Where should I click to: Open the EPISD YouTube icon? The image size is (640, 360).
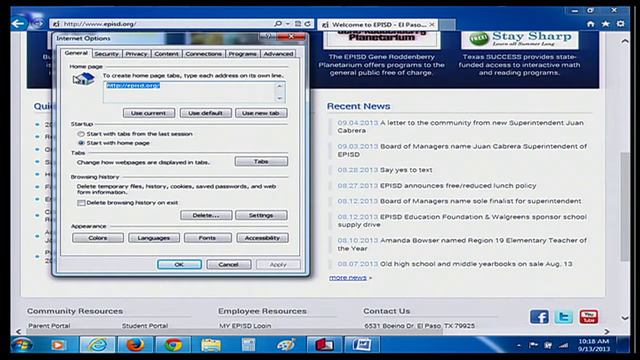[x=589, y=317]
